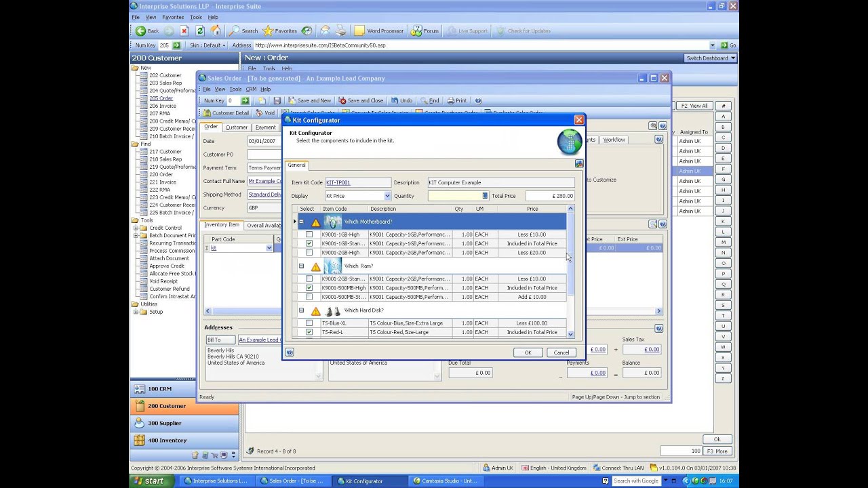Image resolution: width=868 pixels, height=488 pixels.
Task: Click Save and Close in Sales Order toolbar
Action: point(361,100)
